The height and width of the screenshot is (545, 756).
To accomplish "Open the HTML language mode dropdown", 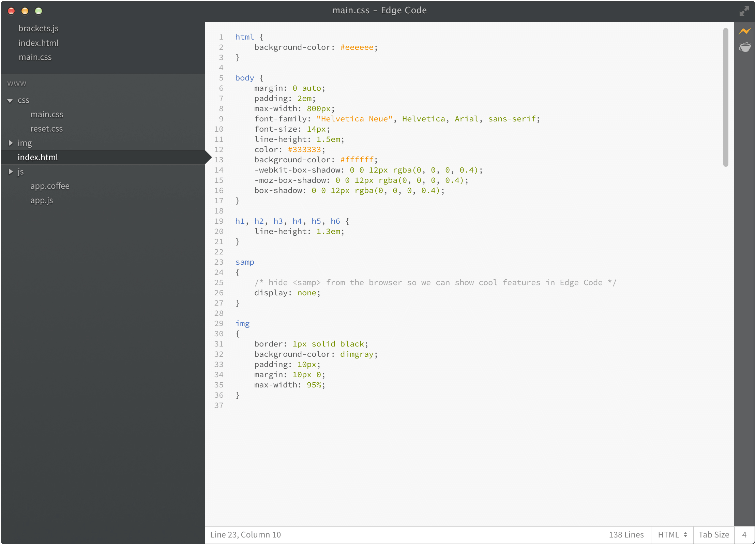I will (672, 534).
